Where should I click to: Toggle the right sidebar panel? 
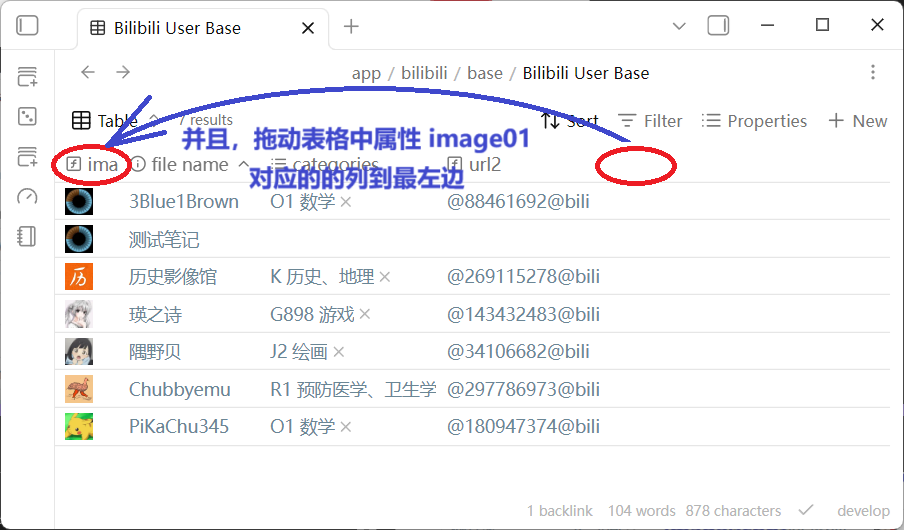click(718, 26)
